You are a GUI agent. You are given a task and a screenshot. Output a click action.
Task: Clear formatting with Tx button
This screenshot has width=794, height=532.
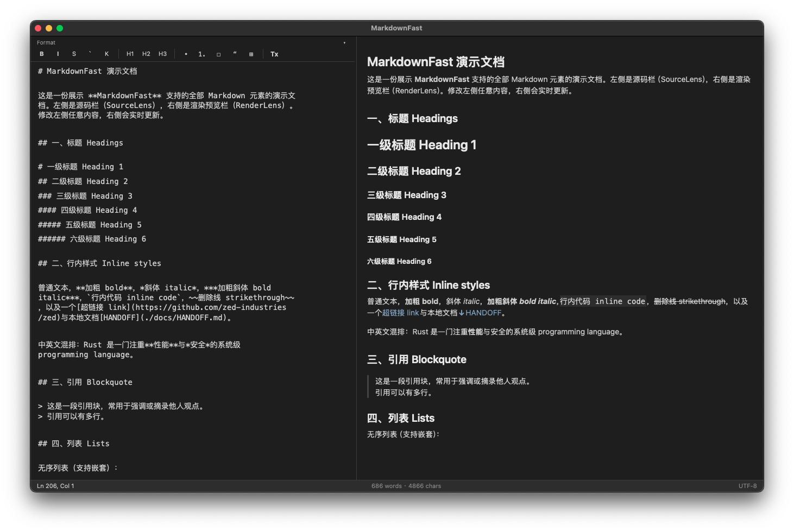tap(274, 54)
